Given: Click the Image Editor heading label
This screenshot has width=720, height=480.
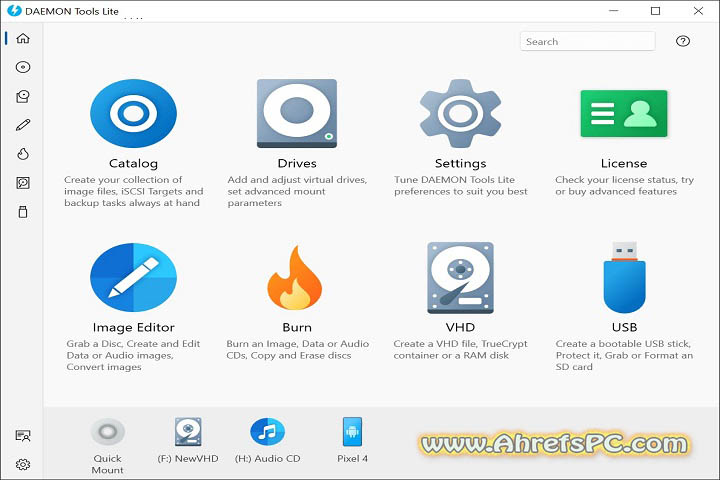Looking at the screenshot, I should [133, 328].
